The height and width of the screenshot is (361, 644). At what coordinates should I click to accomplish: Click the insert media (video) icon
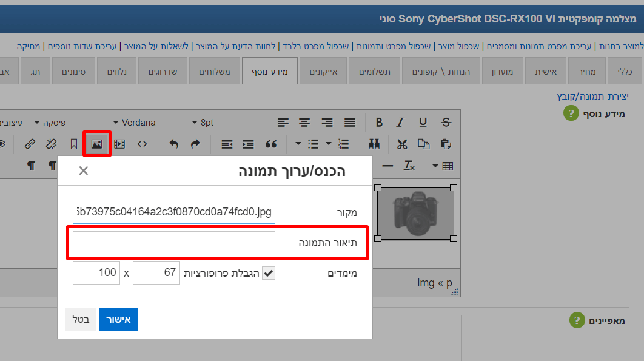[x=119, y=144]
